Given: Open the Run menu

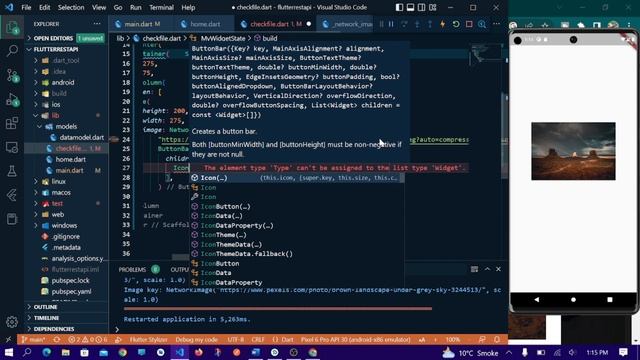Looking at the screenshot, I should pyautogui.click(x=136, y=7).
